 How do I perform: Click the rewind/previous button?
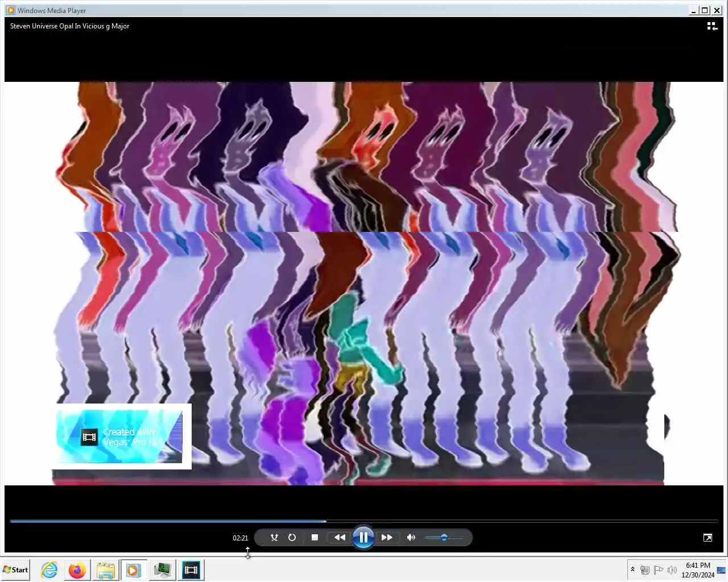[x=340, y=538]
